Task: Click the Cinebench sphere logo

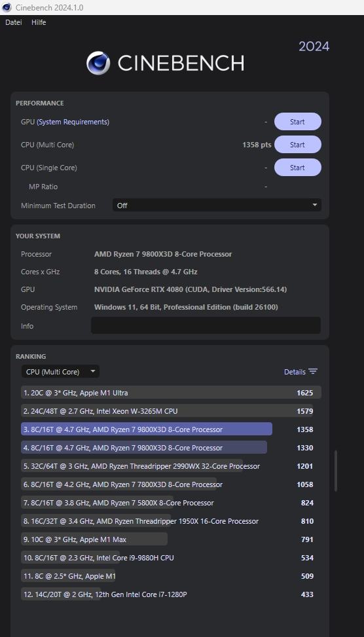Action: 98,63
